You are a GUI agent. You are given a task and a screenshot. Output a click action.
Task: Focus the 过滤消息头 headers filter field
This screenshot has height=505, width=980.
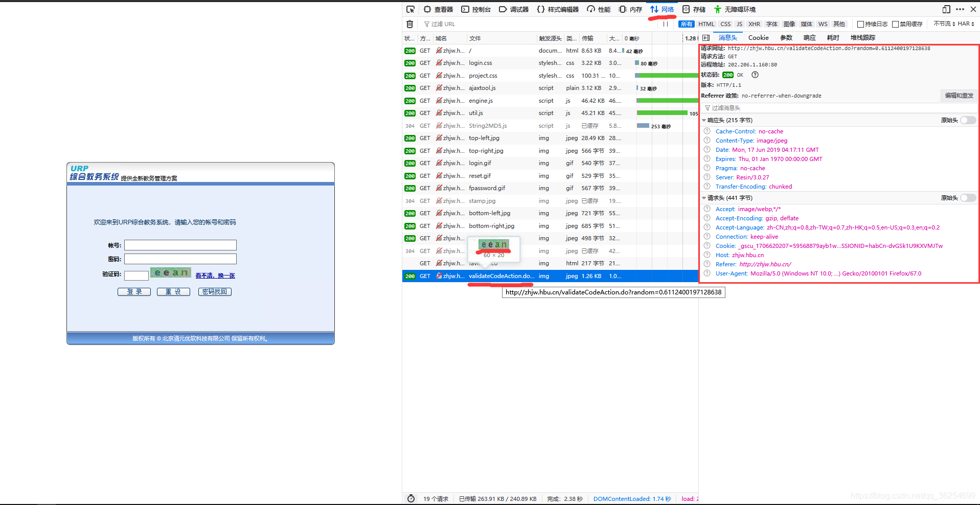pos(838,108)
